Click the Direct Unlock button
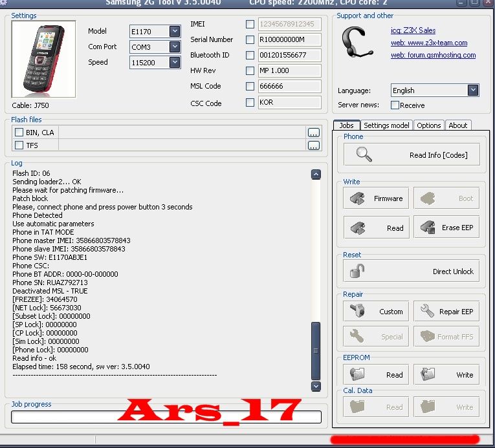Viewport: 495px width, 448px height. pyautogui.click(x=411, y=271)
